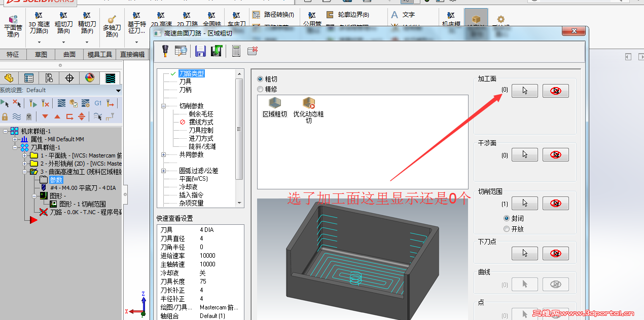Click the clear selection button for 下刀点
The width and height of the screenshot is (644, 320).
[555, 253]
